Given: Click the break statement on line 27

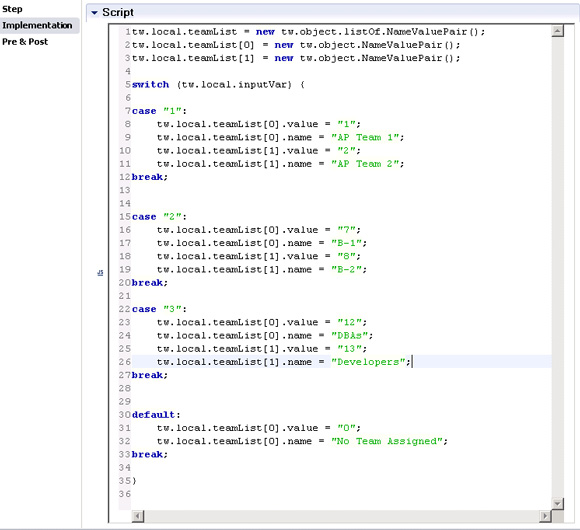Looking at the screenshot, I should 150,375.
